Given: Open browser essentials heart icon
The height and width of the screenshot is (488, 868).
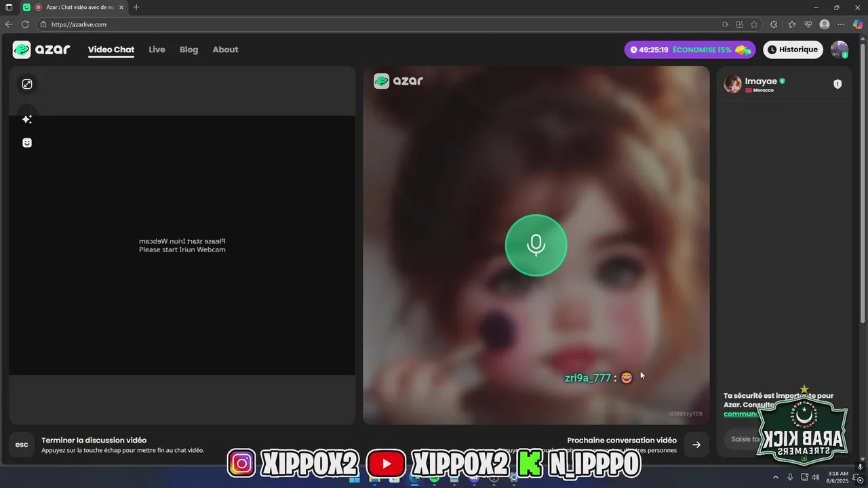Looking at the screenshot, I should [x=808, y=24].
